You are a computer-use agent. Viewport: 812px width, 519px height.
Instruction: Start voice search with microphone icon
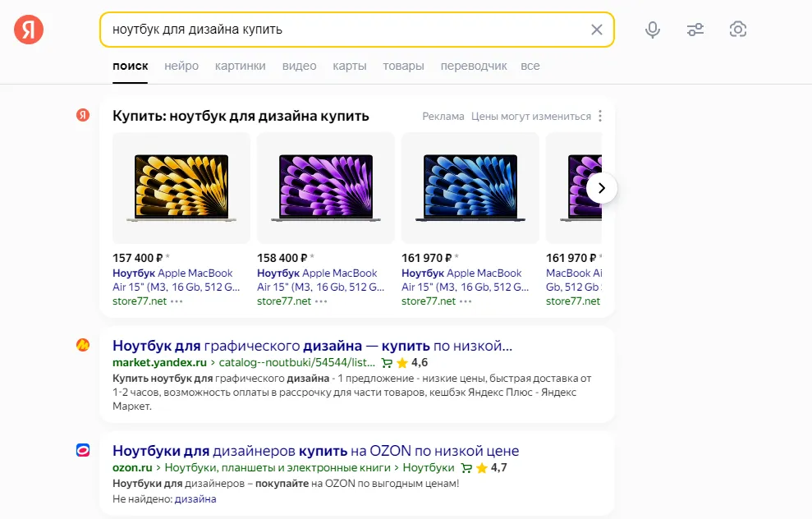653,30
